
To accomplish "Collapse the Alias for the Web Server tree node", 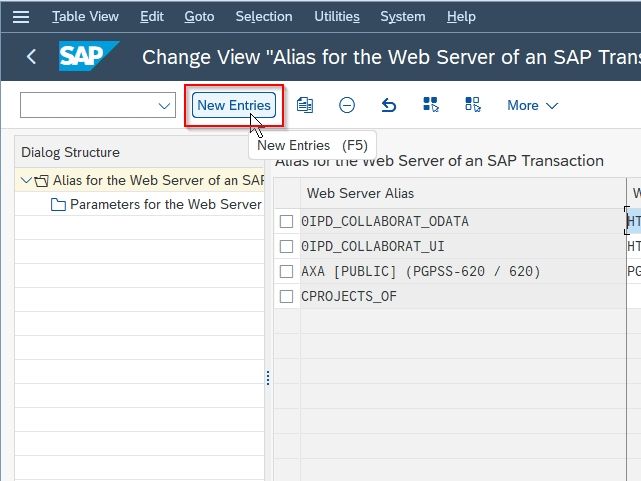I will click(x=26, y=180).
